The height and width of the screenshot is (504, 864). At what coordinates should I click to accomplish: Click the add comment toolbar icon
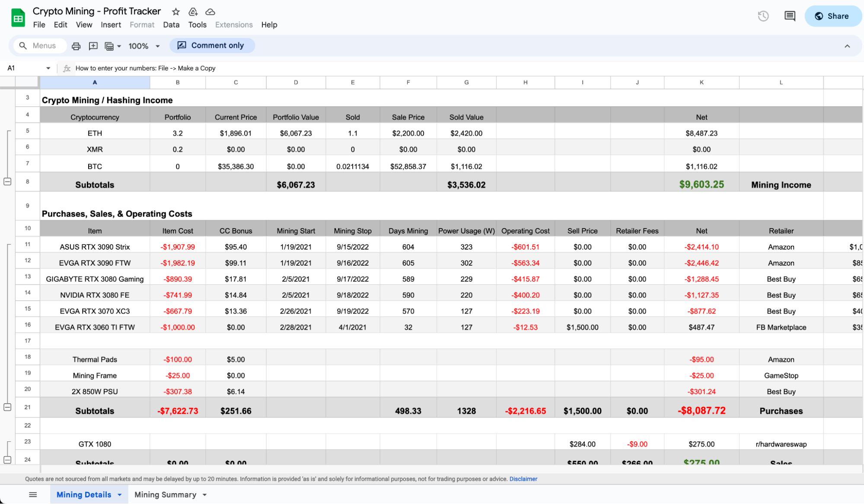pyautogui.click(x=93, y=46)
